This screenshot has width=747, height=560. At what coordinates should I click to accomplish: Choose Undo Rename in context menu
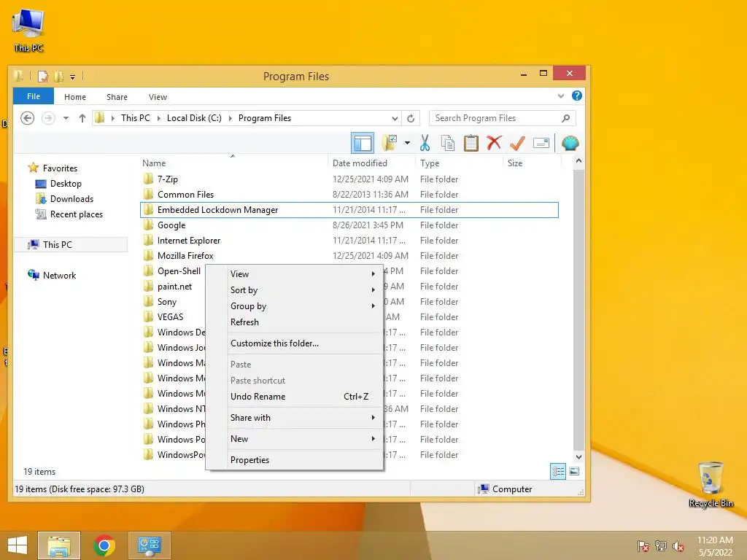(295, 397)
